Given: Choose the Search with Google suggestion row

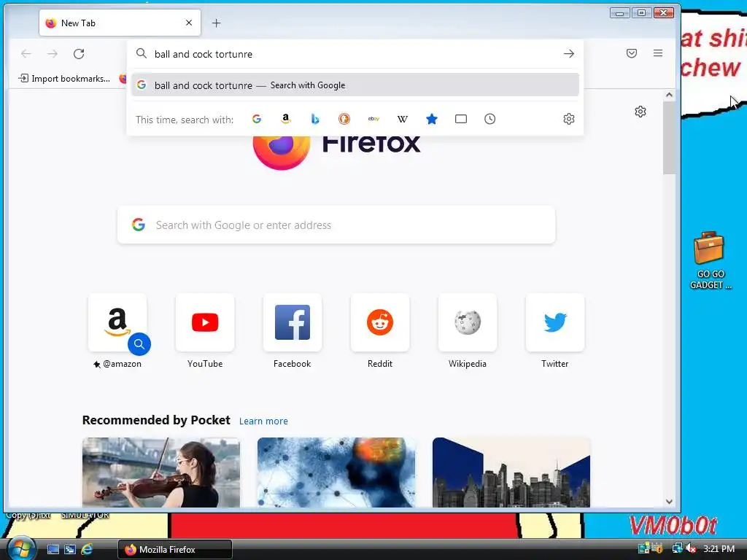Looking at the screenshot, I should [x=355, y=85].
